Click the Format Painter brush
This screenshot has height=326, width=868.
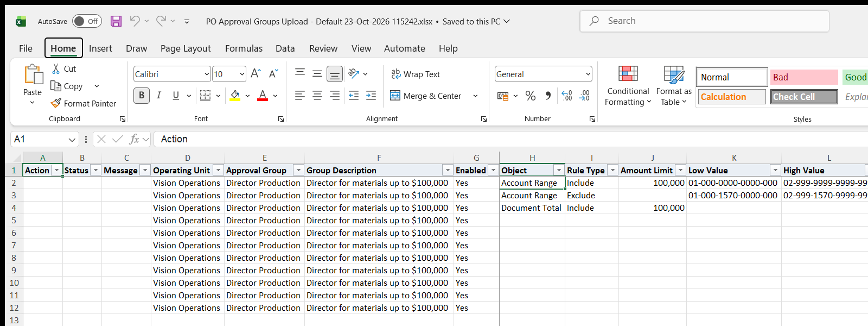[x=56, y=103]
